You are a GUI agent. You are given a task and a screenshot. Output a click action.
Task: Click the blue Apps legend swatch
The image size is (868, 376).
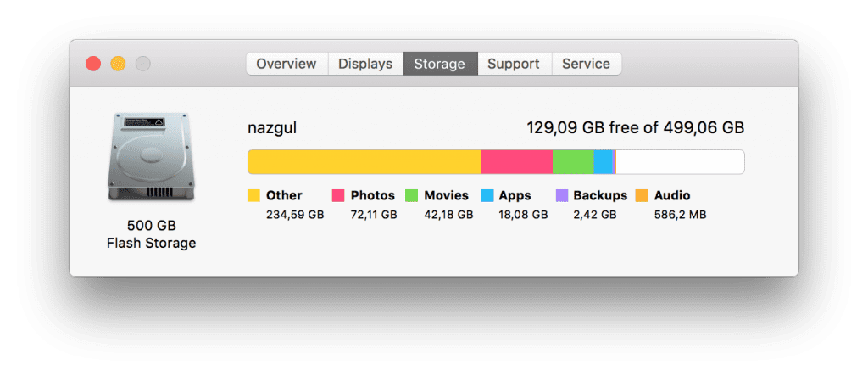pyautogui.click(x=487, y=195)
